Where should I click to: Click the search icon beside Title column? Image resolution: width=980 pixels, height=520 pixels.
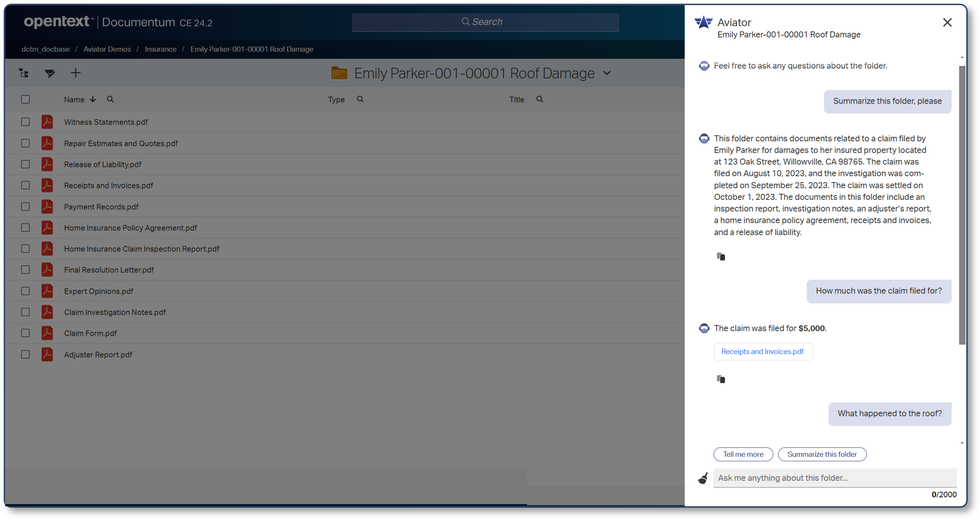pos(540,99)
